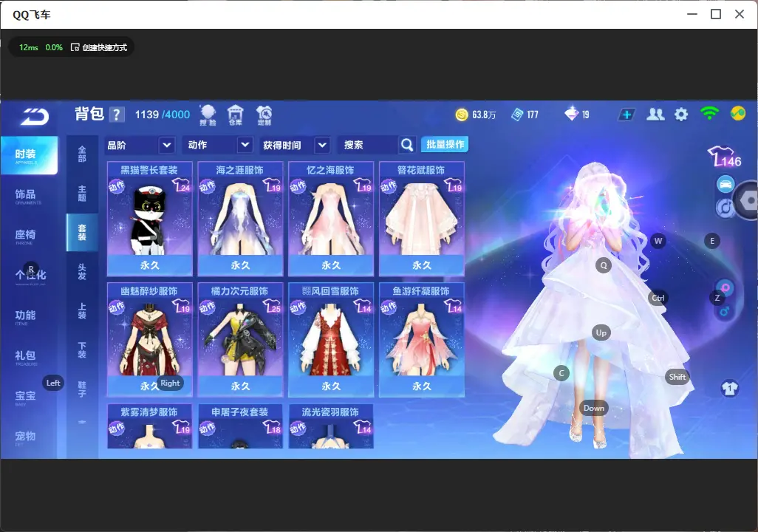This screenshot has height=532, width=758.
Task: Select the 簪花赋服饰 outfit thumbnail
Action: (422, 219)
